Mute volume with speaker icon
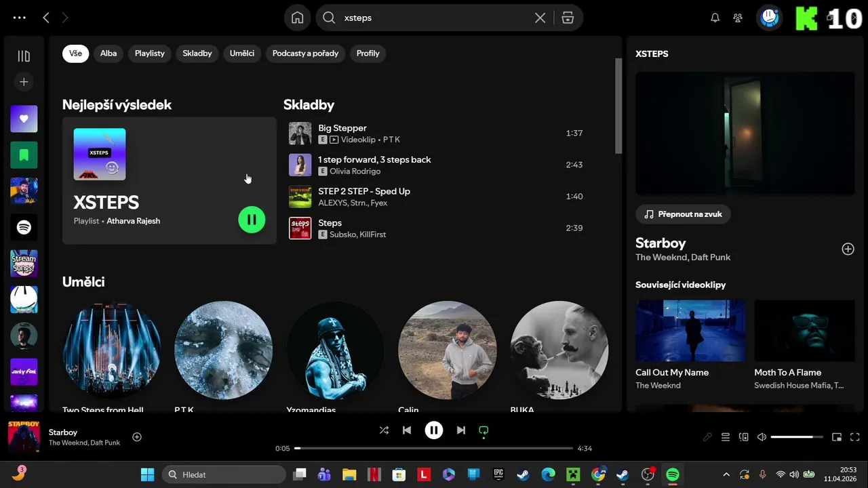 [762, 437]
